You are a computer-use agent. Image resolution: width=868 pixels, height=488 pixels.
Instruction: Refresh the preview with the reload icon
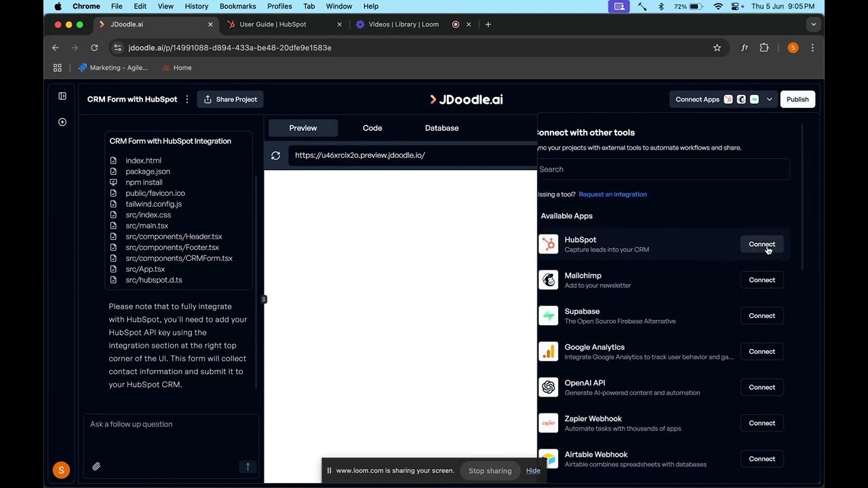click(x=276, y=155)
